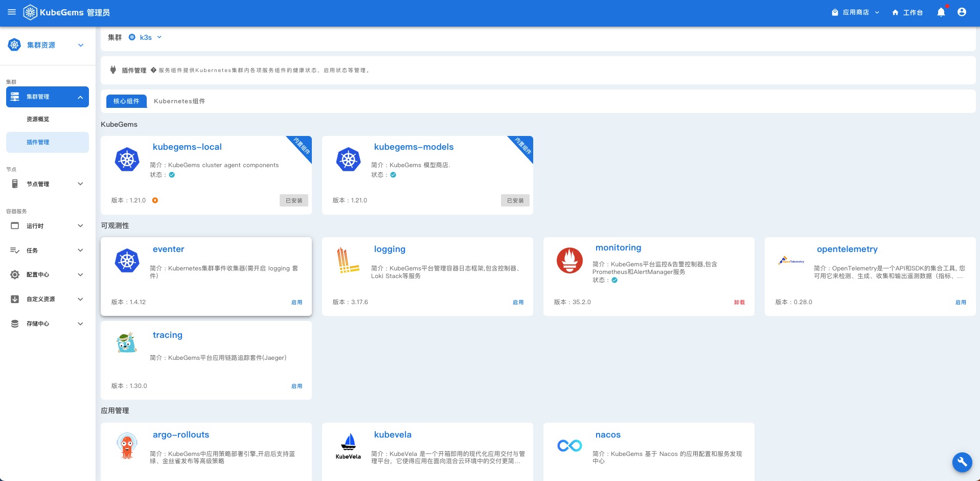
Task: Expand the runtime section chevron
Action: point(80,226)
